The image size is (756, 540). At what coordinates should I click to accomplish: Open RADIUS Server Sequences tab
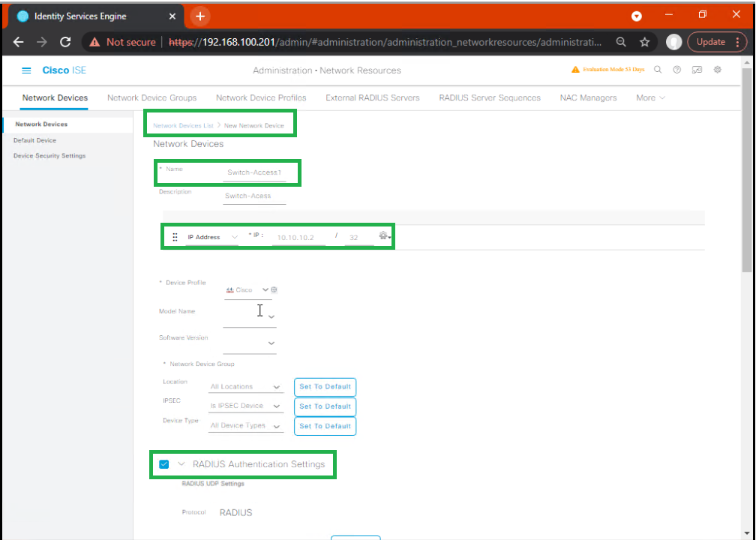pyautogui.click(x=490, y=97)
